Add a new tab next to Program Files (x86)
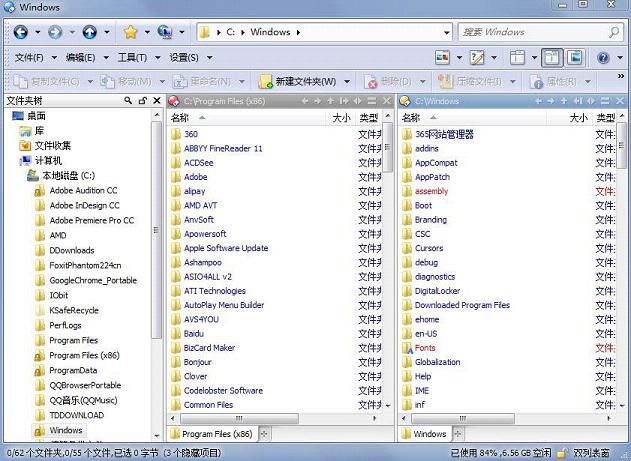The image size is (631, 461). point(265,434)
